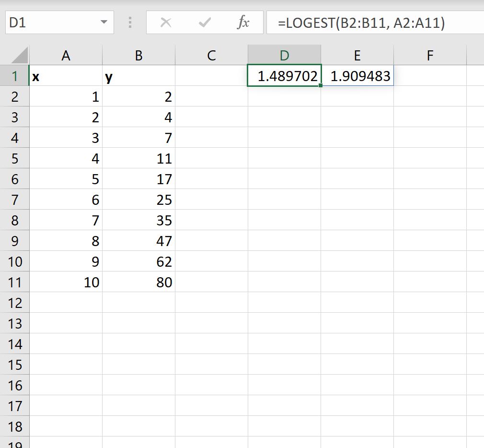
Task: Click the cell containing the value 17
Action: (x=138, y=179)
